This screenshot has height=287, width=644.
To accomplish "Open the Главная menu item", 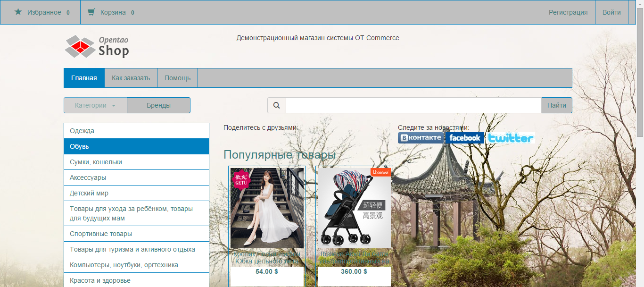I will pos(84,78).
